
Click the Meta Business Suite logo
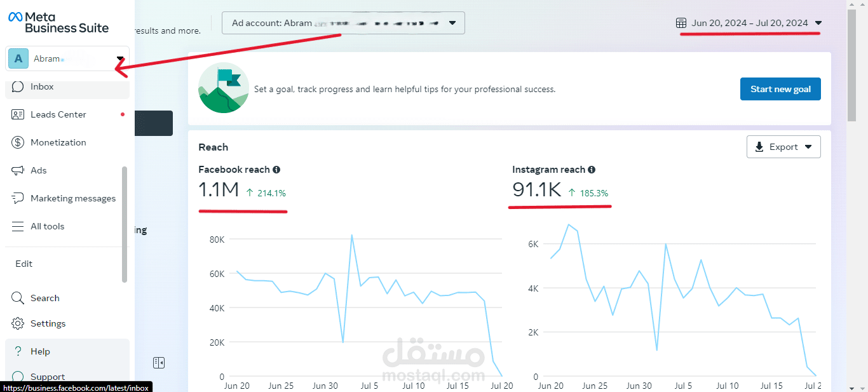(x=58, y=22)
